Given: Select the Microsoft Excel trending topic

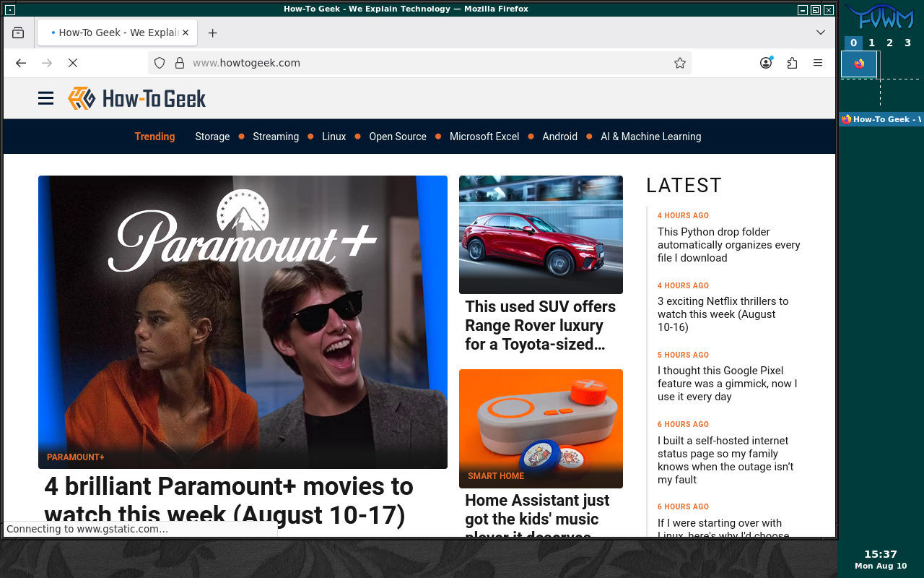Looking at the screenshot, I should [x=484, y=137].
